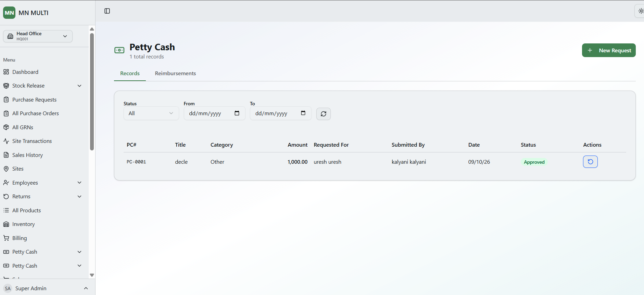
Task: Click the Employees person icon
Action: point(6,183)
